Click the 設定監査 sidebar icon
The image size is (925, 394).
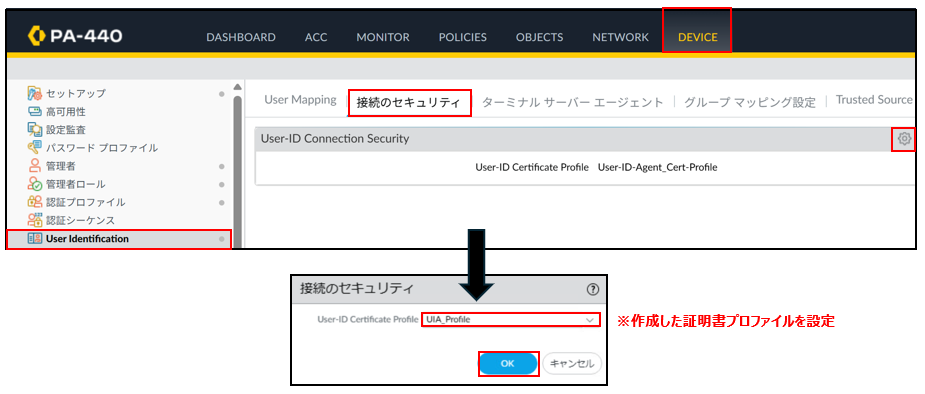[35, 129]
